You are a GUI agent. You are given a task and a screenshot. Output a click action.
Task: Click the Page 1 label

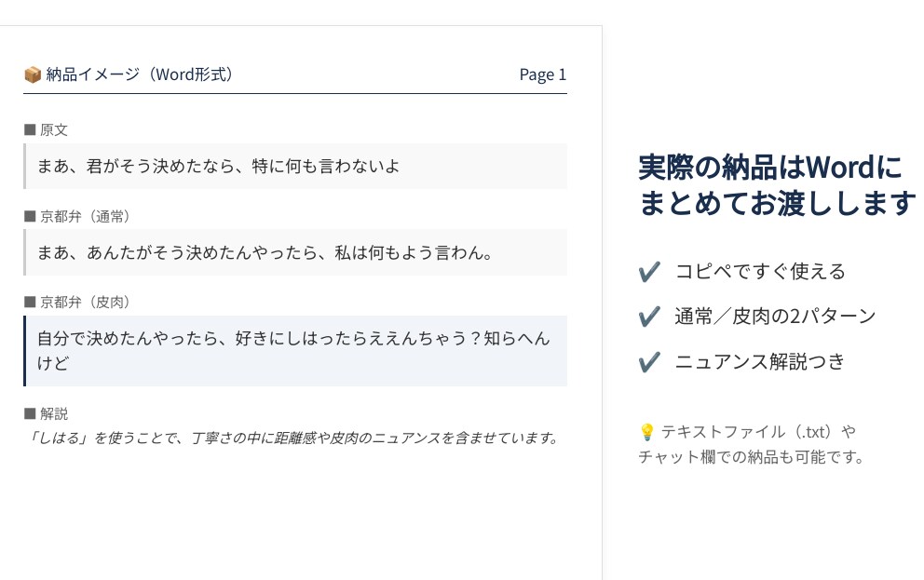[x=543, y=74]
